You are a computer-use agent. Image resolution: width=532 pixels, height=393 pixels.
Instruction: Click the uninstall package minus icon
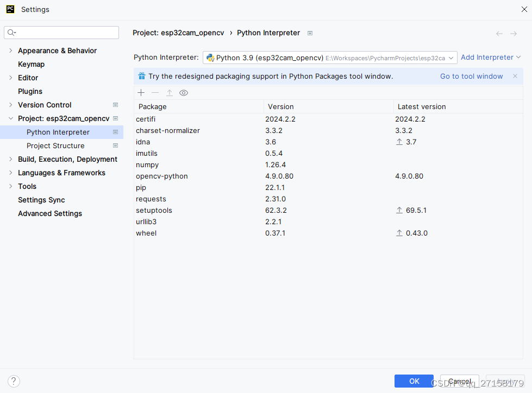pos(155,93)
